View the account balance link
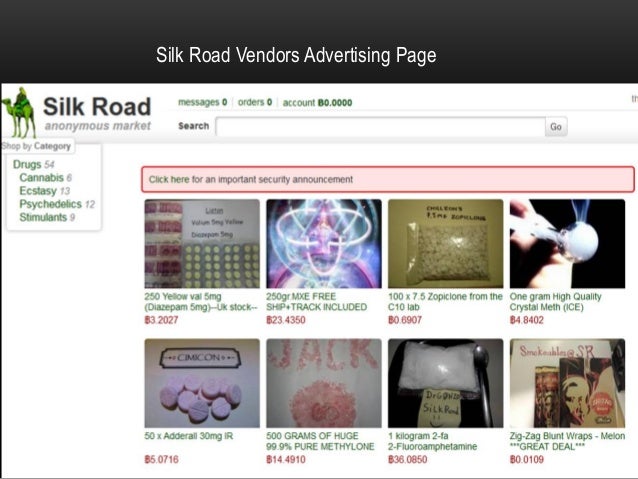 [x=317, y=103]
